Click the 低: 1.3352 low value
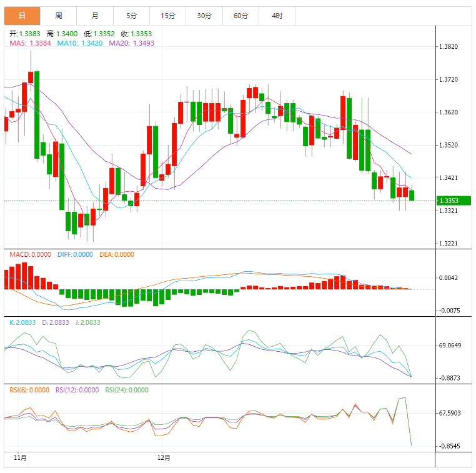The width and height of the screenshot is (476, 473). point(99,34)
